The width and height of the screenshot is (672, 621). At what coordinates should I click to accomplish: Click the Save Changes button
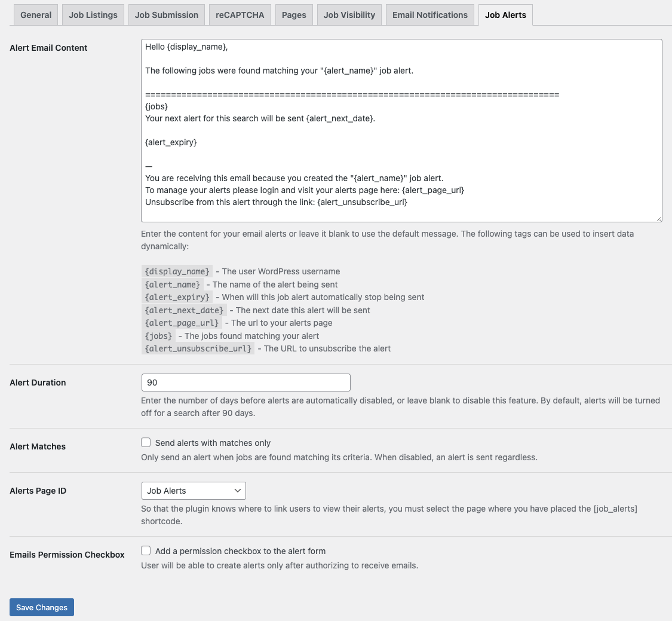41,607
